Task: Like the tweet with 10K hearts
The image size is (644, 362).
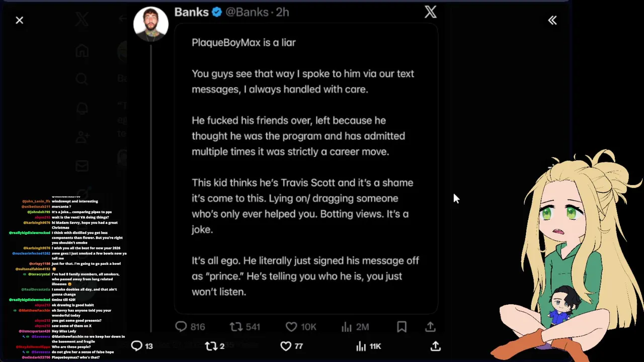Action: click(291, 327)
